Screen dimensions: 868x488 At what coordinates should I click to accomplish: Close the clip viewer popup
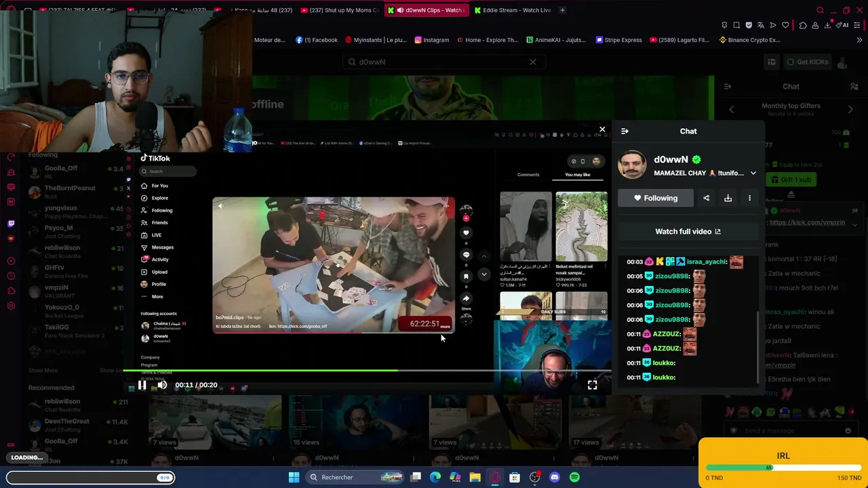point(602,129)
